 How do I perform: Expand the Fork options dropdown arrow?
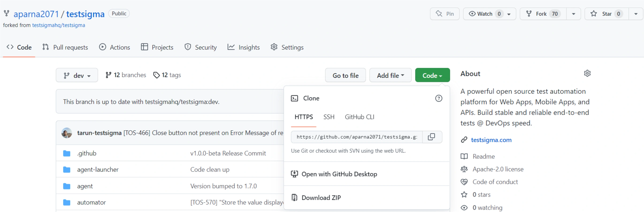point(574,14)
